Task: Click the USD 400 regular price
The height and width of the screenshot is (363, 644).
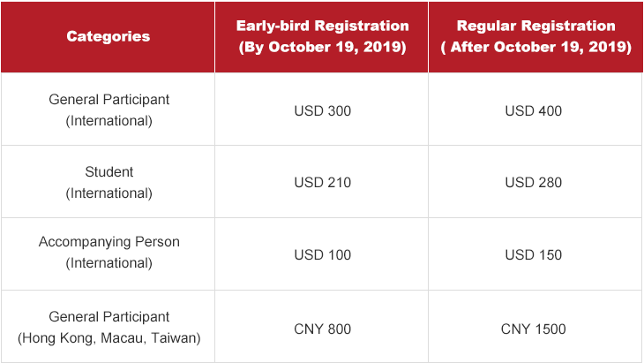Action: click(533, 111)
